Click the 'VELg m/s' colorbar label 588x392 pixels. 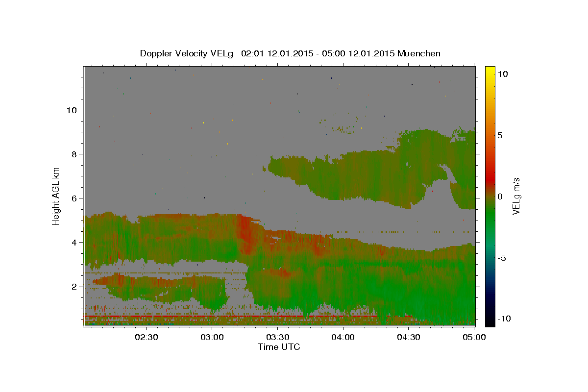coord(516,195)
